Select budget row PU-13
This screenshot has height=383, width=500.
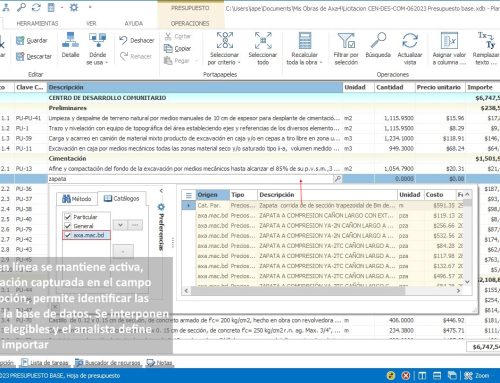pos(250,169)
